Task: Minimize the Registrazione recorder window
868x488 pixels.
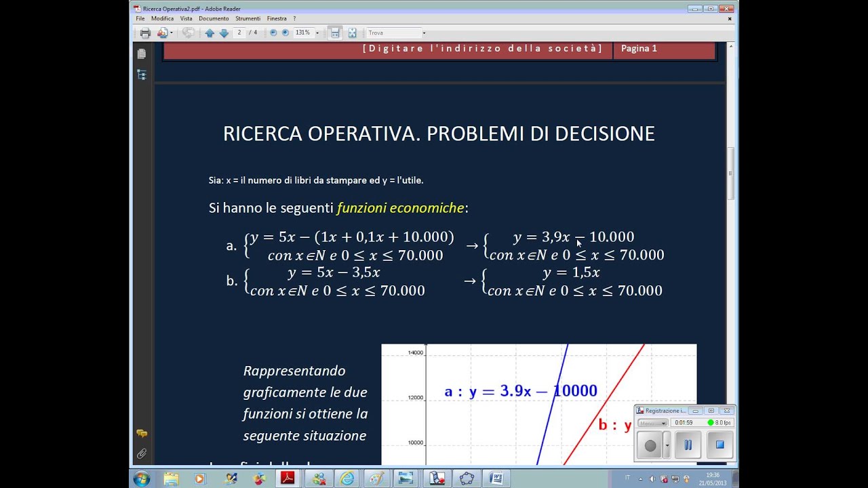Action: coord(697,411)
